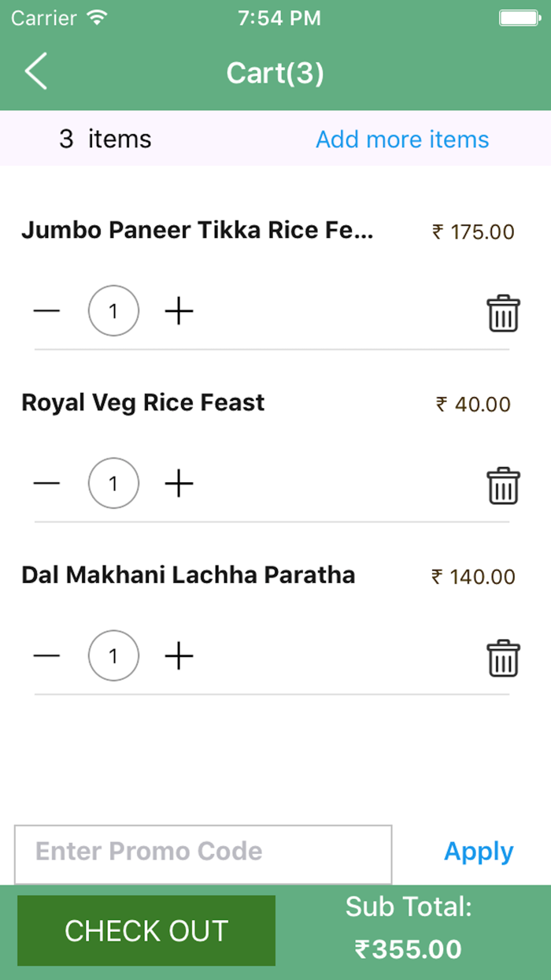Open the Add more items link
551x980 pixels.
(402, 139)
